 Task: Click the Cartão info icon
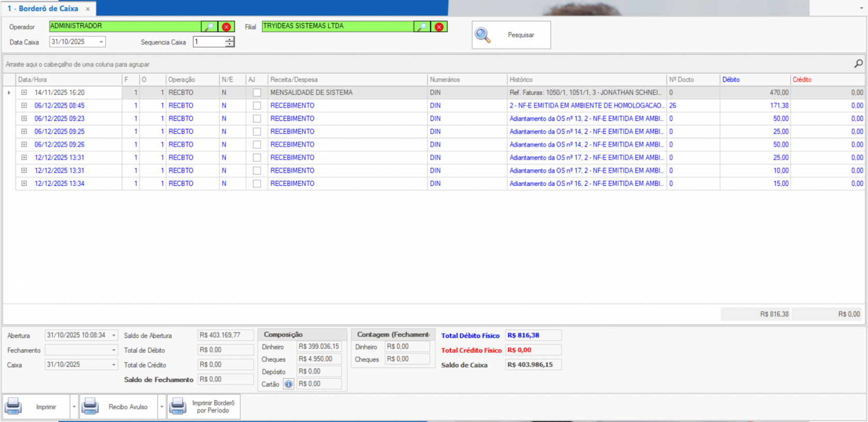pyautogui.click(x=288, y=384)
